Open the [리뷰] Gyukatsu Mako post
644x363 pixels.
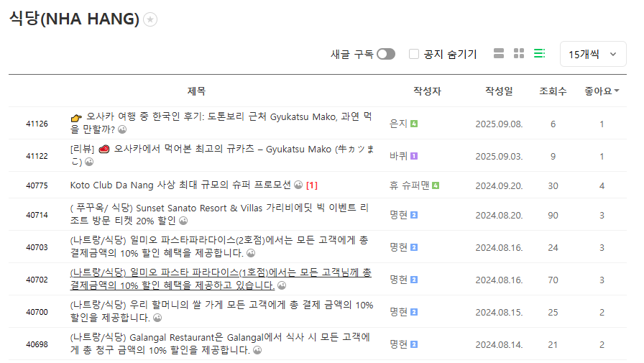[222, 155]
